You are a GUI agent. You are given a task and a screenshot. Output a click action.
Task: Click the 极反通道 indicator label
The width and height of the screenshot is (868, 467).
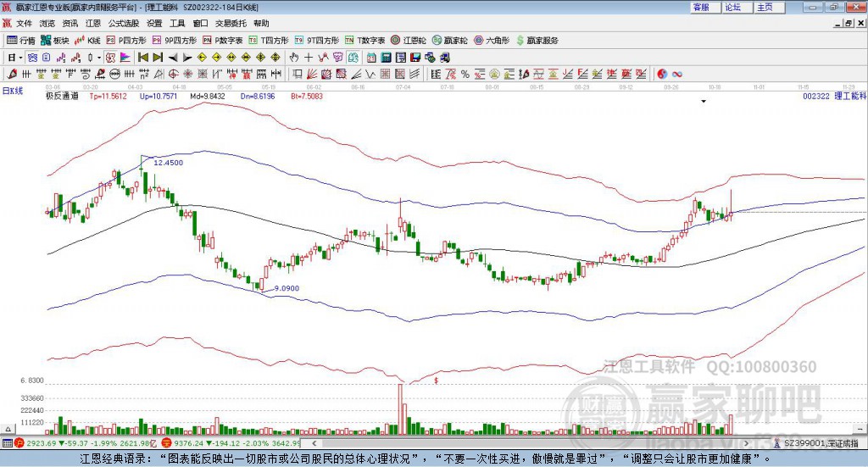click(62, 97)
